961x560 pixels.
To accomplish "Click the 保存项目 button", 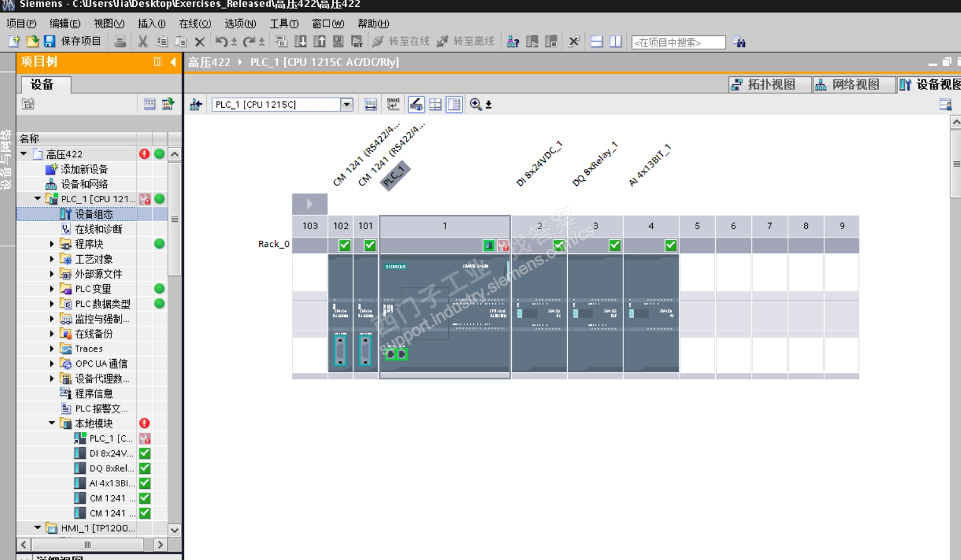I will pos(72,42).
